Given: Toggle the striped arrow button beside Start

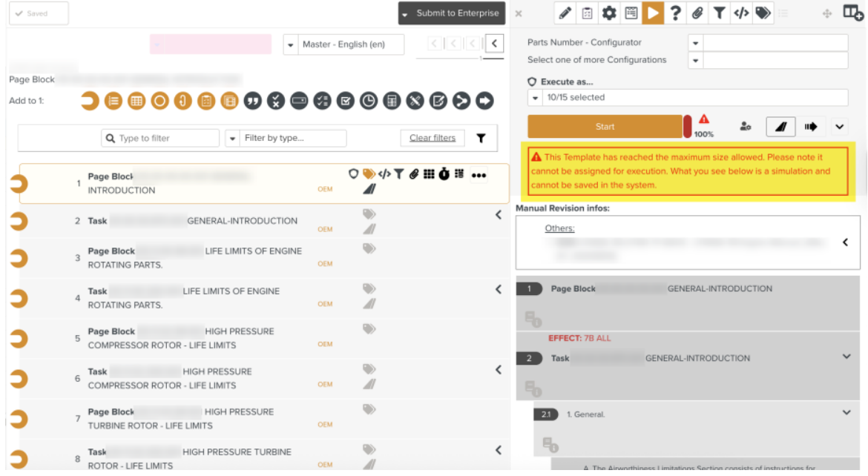Looking at the screenshot, I should (x=810, y=127).
